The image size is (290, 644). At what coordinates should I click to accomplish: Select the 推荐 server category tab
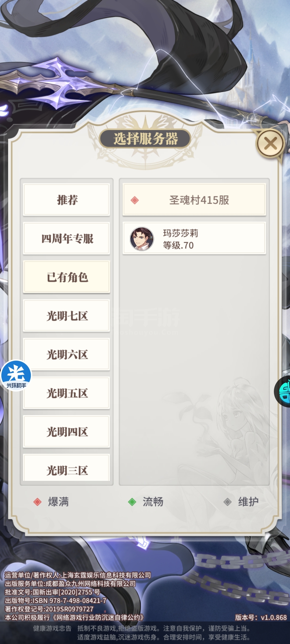click(67, 200)
